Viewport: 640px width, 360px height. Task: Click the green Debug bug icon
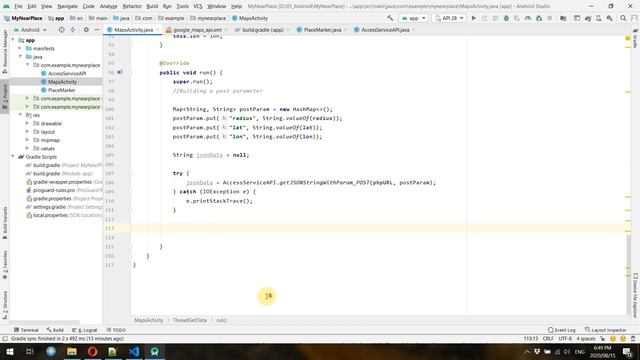[x=506, y=18]
